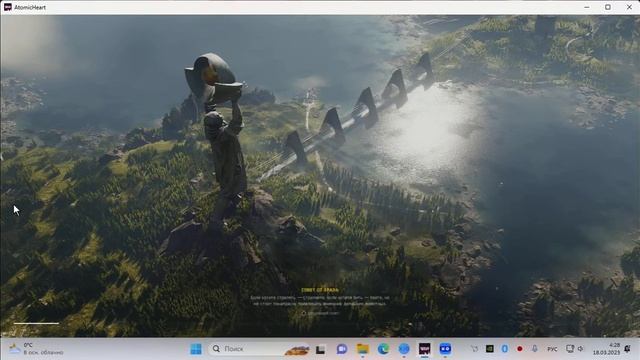
Task: Click the loading hint paragraph text
Action: 320,300
